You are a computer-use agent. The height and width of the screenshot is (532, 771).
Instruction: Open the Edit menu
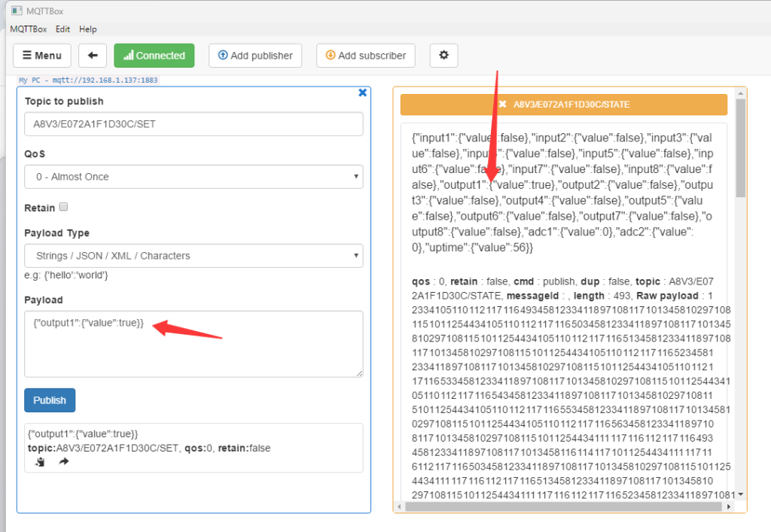coord(63,29)
